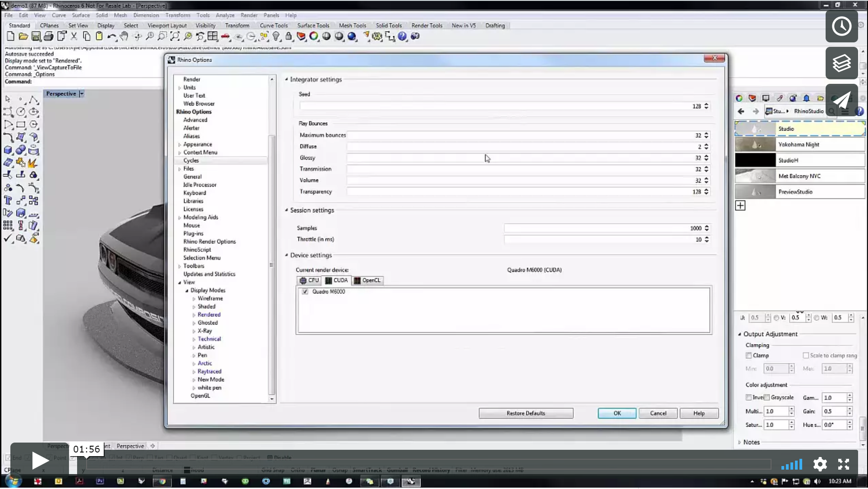Image resolution: width=868 pixels, height=489 pixels.
Task: Switch to the OpenCL device tab
Action: point(367,280)
